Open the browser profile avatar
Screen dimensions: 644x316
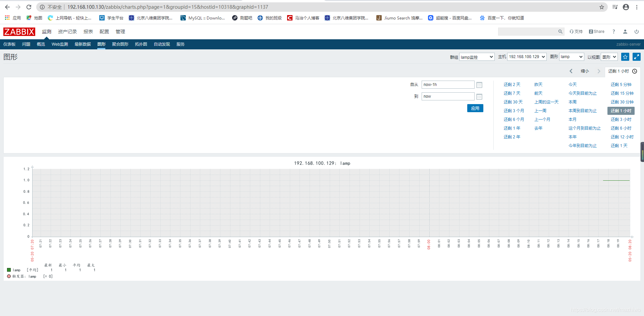tap(626, 7)
